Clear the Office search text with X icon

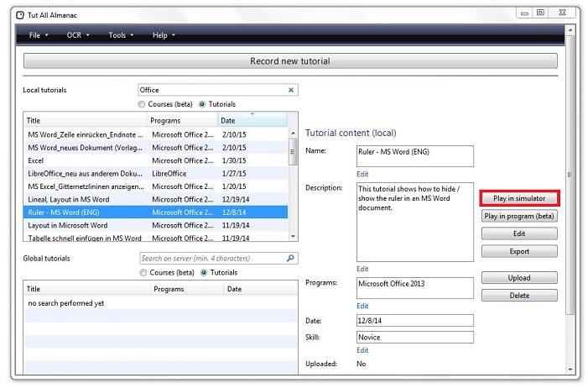[x=291, y=90]
